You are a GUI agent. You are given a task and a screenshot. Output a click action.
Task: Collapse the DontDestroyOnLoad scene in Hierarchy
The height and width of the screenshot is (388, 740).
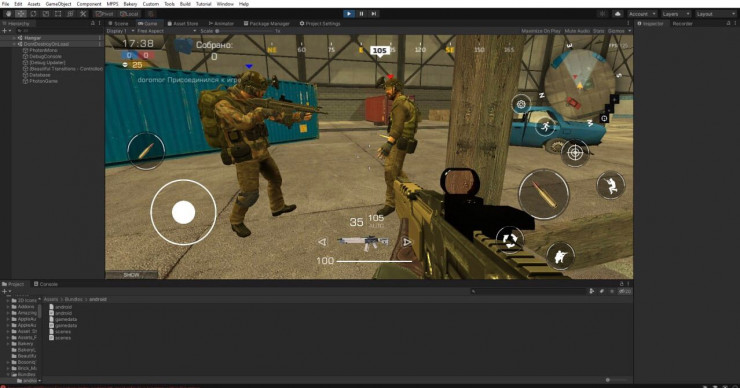14,44
